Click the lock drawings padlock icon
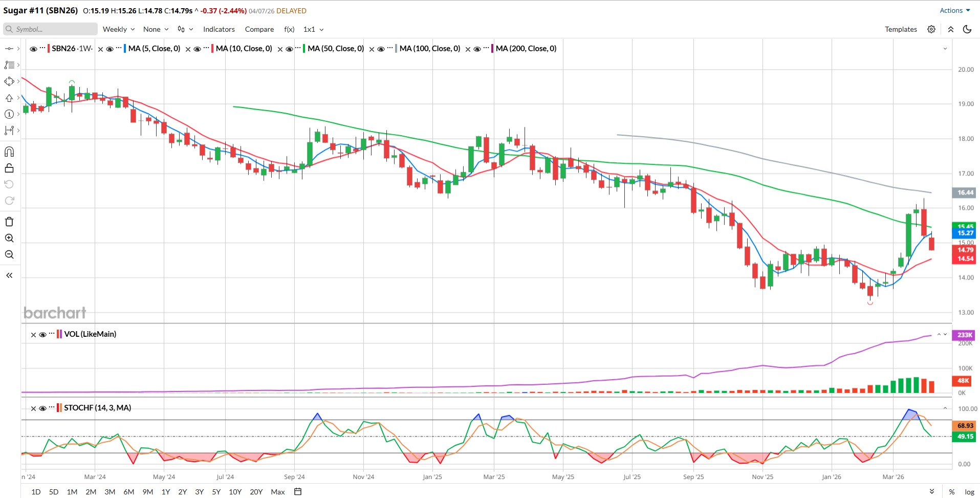 pyautogui.click(x=9, y=168)
